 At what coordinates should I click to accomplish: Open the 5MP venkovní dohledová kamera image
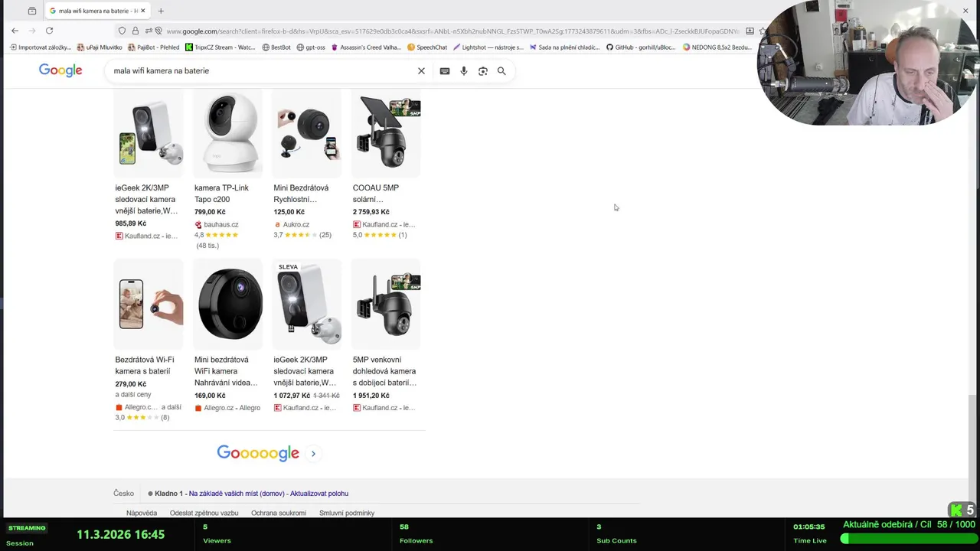point(386,304)
